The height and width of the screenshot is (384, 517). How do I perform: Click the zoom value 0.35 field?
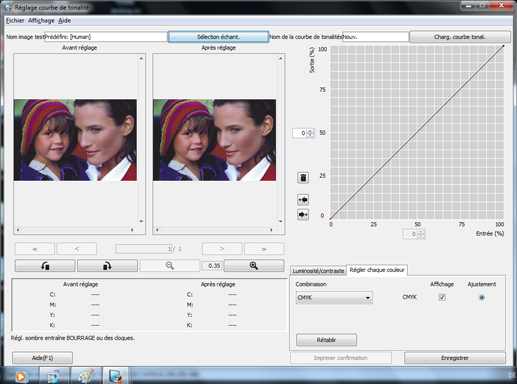212,266
